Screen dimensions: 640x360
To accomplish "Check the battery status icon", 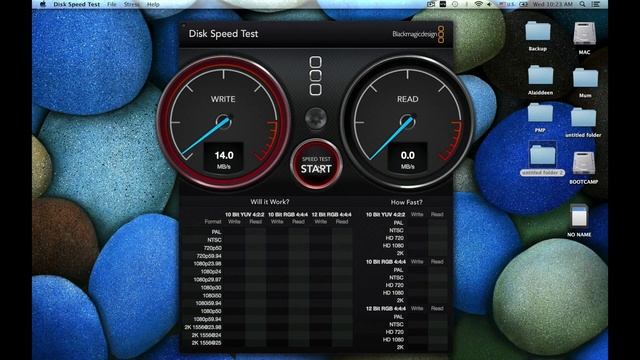I will pos(524,4).
